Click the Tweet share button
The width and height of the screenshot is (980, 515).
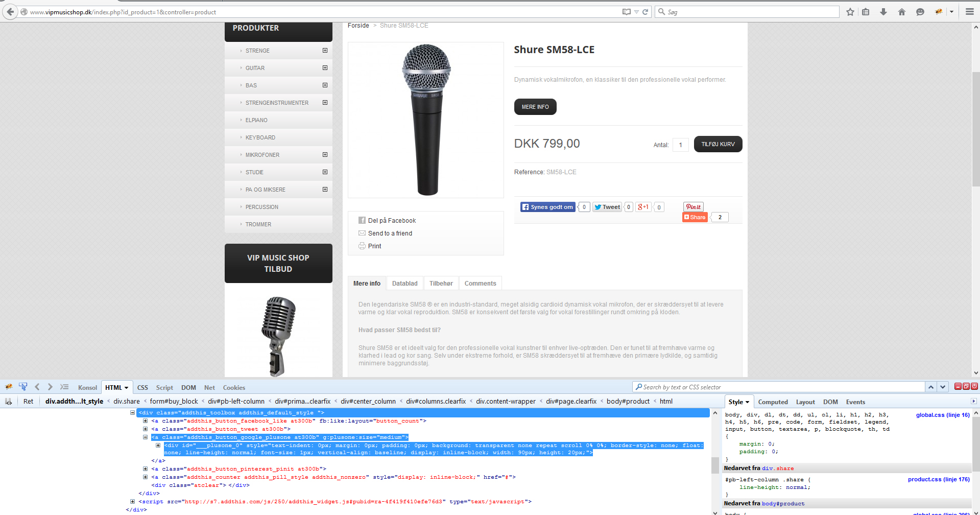pyautogui.click(x=607, y=207)
